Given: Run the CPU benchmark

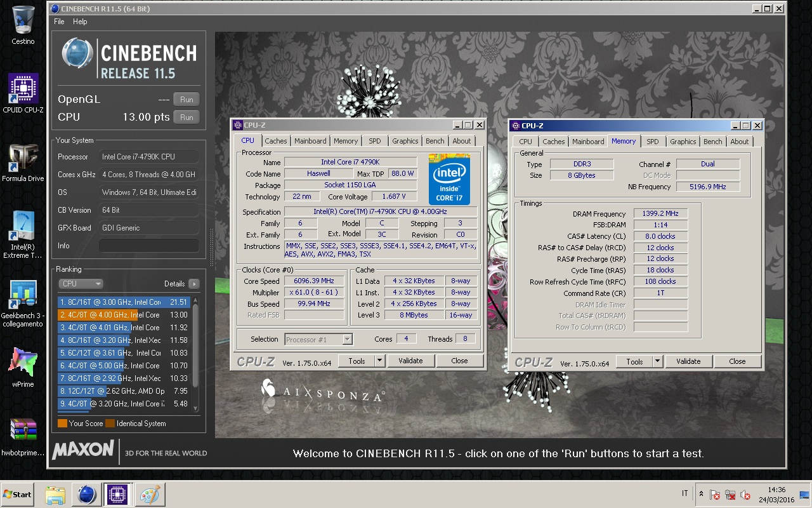Looking at the screenshot, I should pyautogui.click(x=187, y=117).
